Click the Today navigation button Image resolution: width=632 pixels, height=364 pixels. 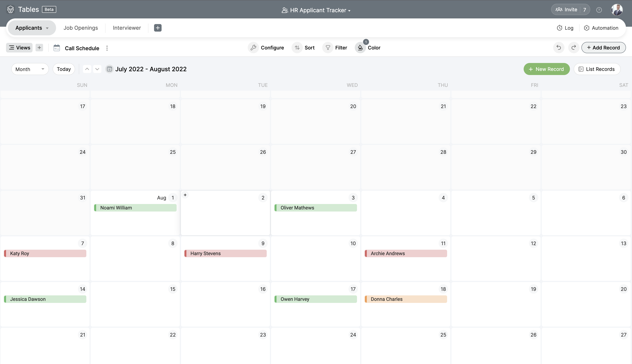(x=64, y=69)
